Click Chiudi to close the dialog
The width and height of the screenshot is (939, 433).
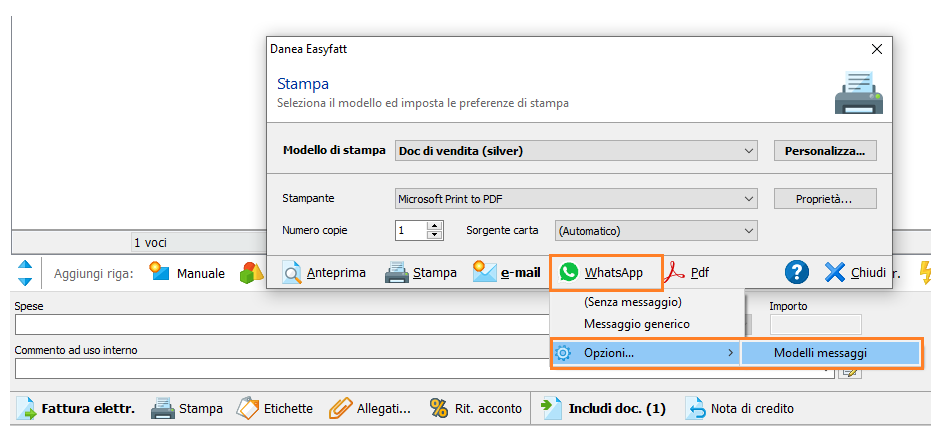pos(855,272)
